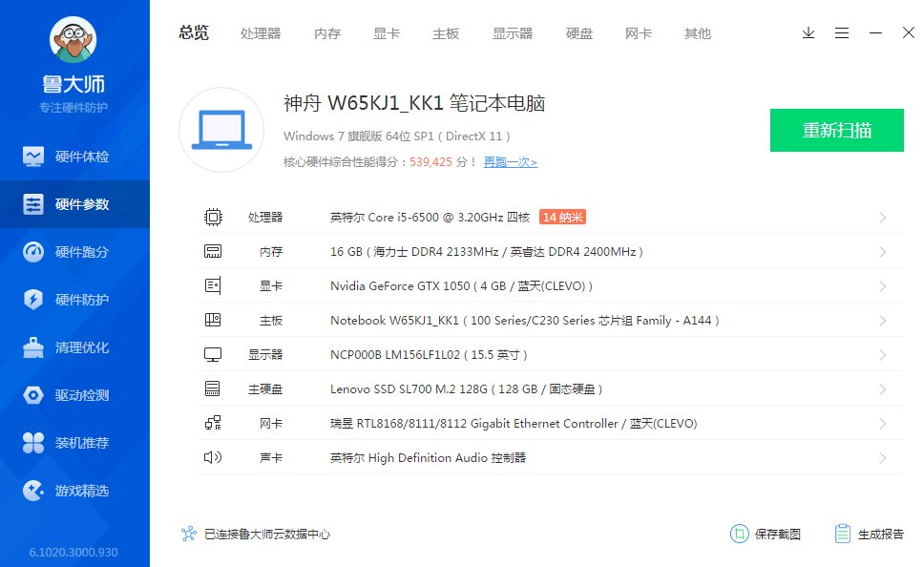Click the memory module icon
924x567 pixels.
coord(213,252)
